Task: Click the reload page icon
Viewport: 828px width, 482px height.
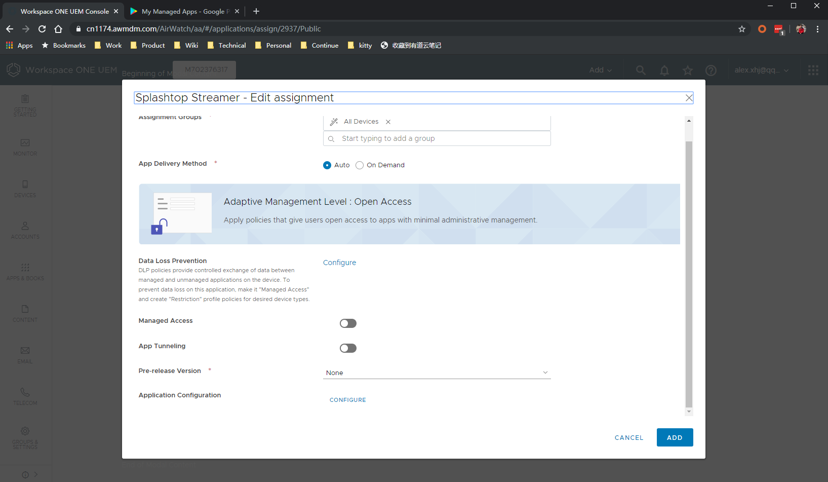Action: coord(42,29)
